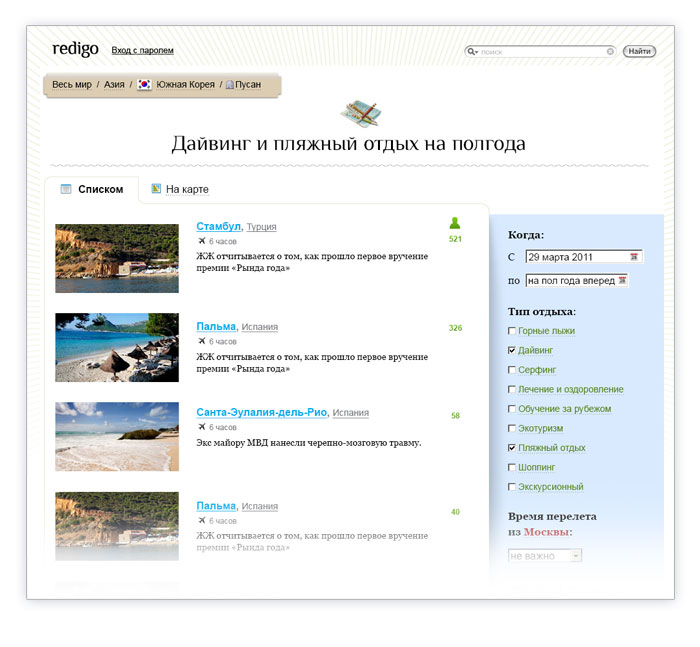The image size is (700, 647).
Task: Toggle the Пляжный отдых checkbox
Action: pyautogui.click(x=513, y=448)
